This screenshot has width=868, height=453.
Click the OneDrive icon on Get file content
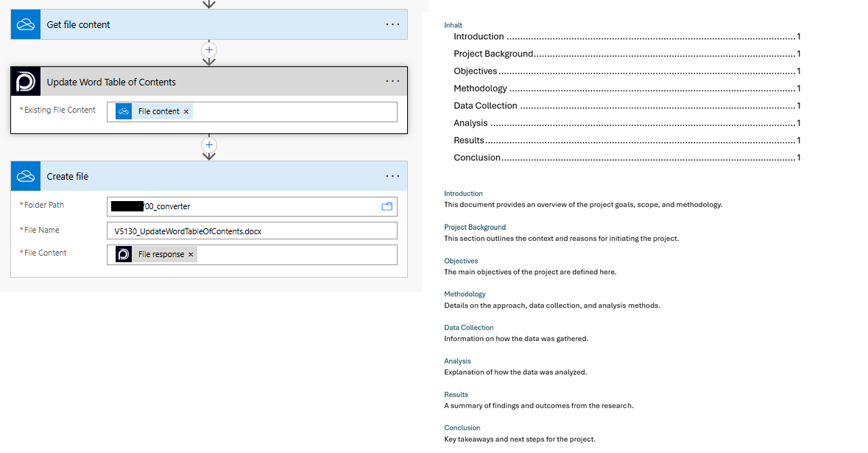(x=26, y=24)
